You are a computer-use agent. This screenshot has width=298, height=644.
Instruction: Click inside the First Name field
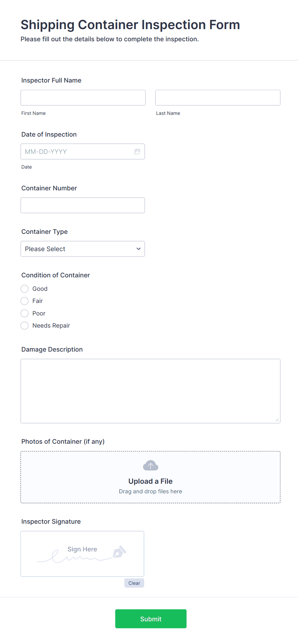click(83, 98)
